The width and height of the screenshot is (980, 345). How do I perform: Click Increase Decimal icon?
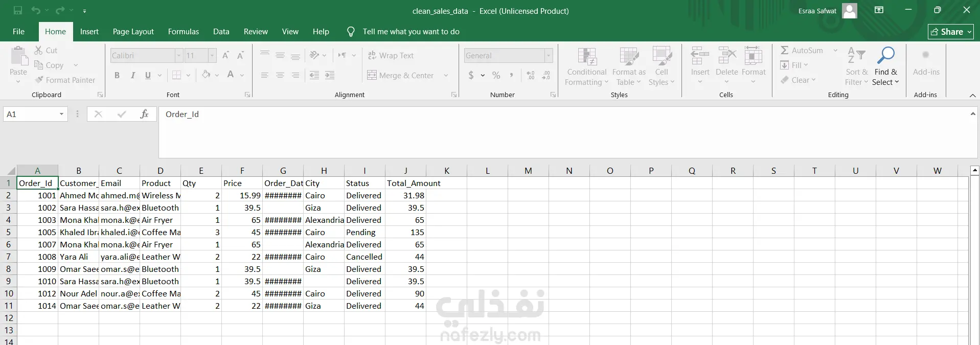(531, 75)
